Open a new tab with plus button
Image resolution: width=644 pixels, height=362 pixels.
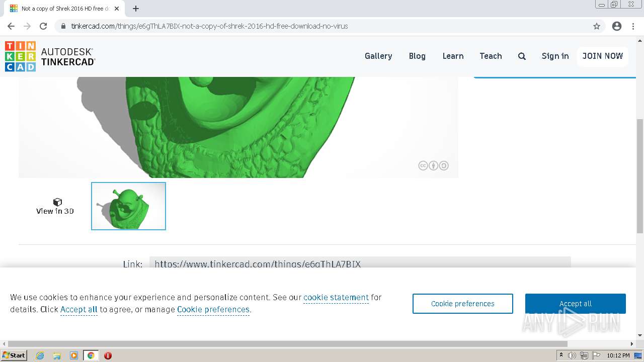[x=136, y=9]
